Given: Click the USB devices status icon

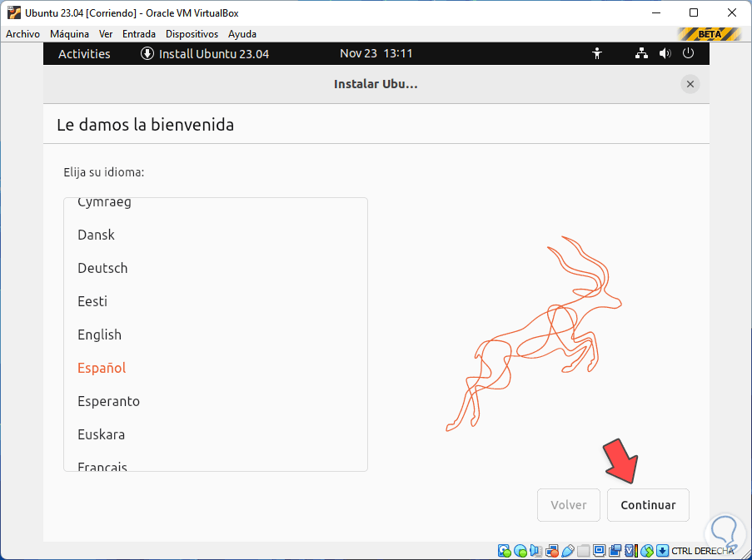Looking at the screenshot, I should [568, 551].
